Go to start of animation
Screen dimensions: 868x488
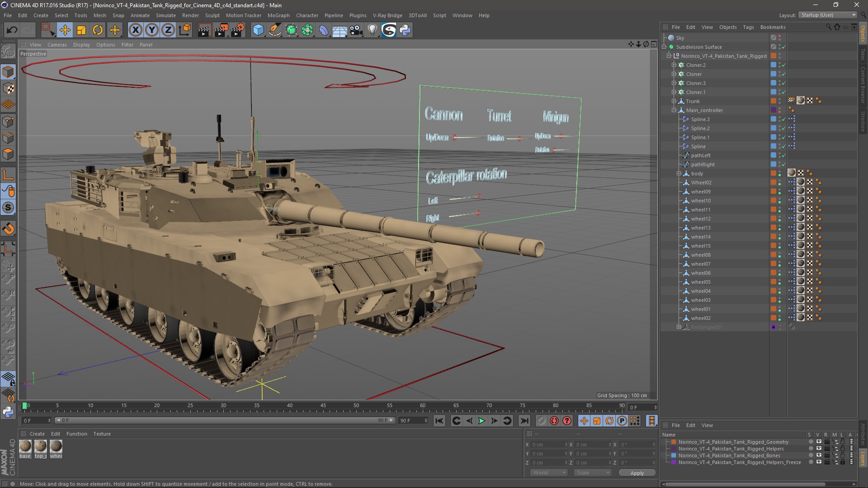439,421
